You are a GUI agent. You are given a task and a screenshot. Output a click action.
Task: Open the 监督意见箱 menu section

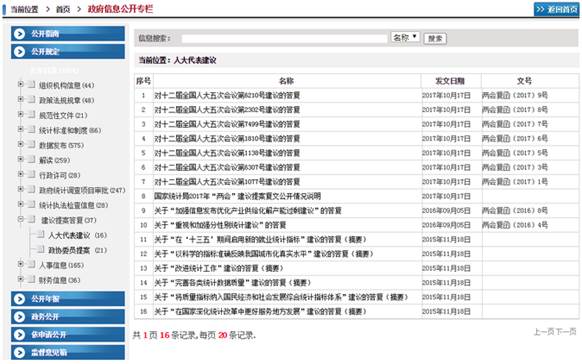click(68, 352)
